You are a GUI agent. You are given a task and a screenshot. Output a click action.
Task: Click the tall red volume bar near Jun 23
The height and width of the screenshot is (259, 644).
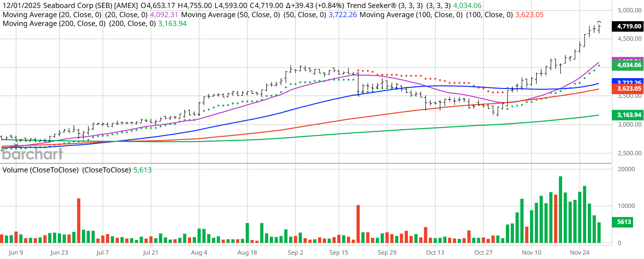click(79, 221)
